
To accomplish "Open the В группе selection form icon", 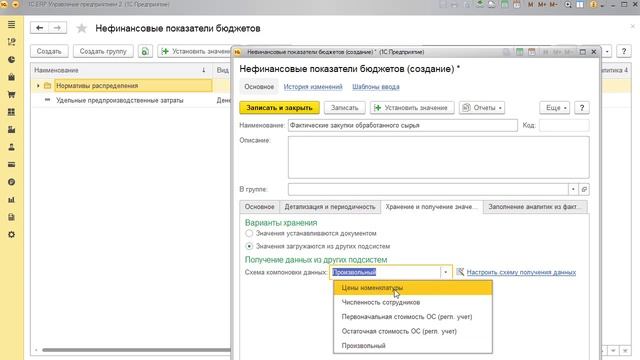I will point(584,189).
